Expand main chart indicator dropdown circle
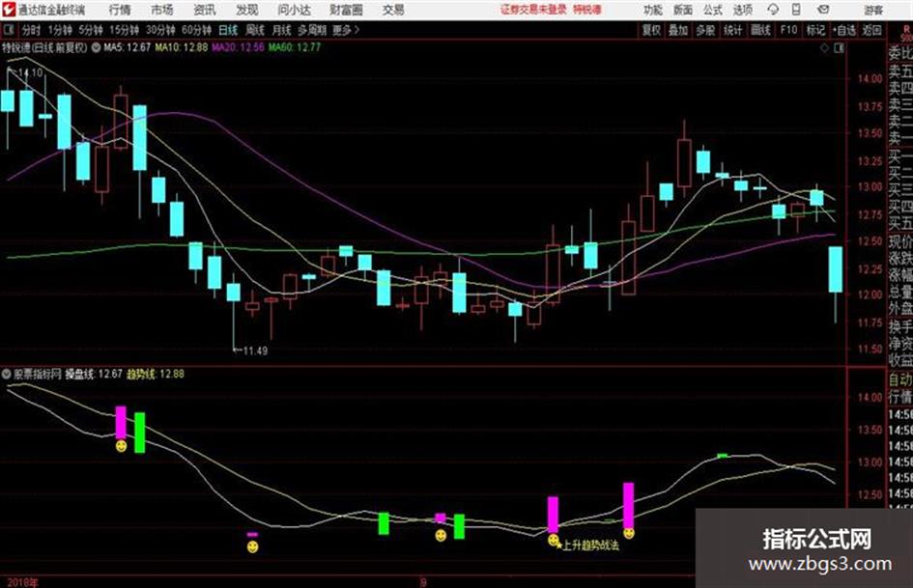913x588 pixels. tap(96, 47)
